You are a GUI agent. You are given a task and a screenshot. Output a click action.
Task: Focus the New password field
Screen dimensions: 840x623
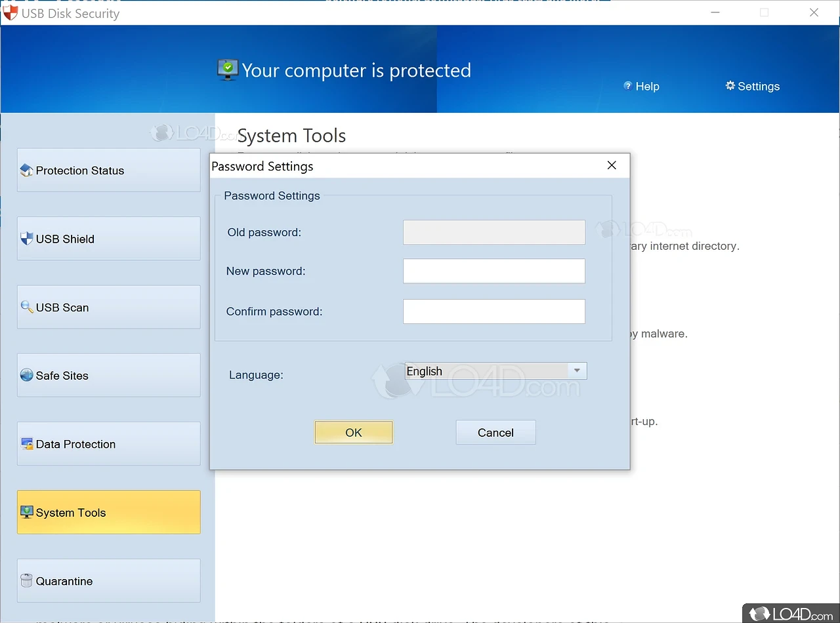(493, 271)
